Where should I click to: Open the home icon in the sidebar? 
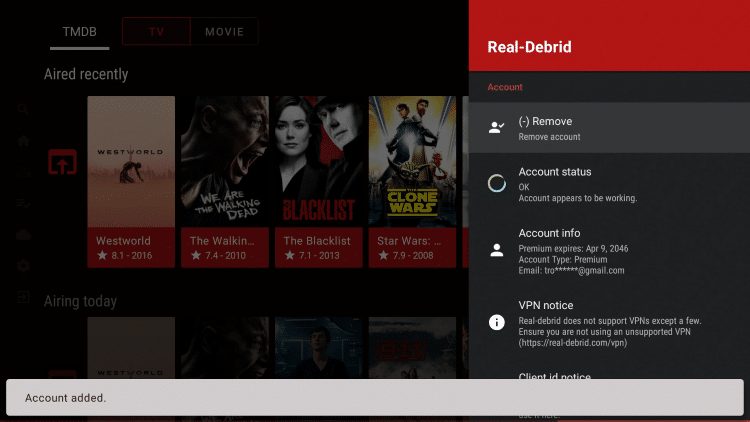23,141
